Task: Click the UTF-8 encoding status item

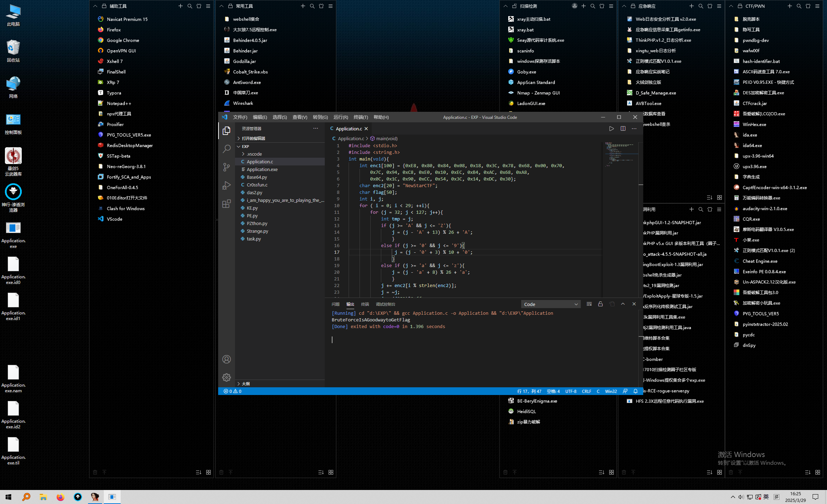Action: [571, 391]
